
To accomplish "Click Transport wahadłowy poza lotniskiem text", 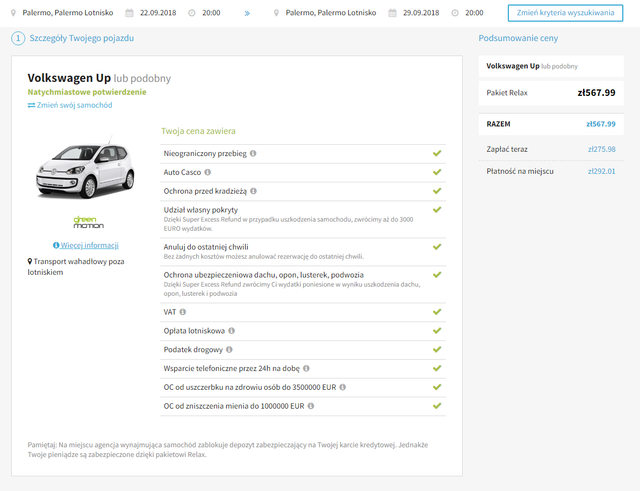I will (76, 267).
